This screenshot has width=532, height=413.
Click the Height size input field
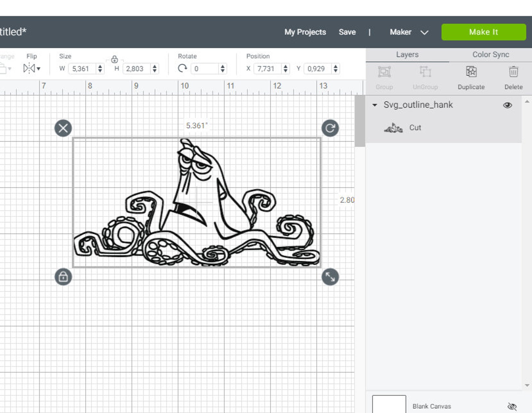[137, 69]
